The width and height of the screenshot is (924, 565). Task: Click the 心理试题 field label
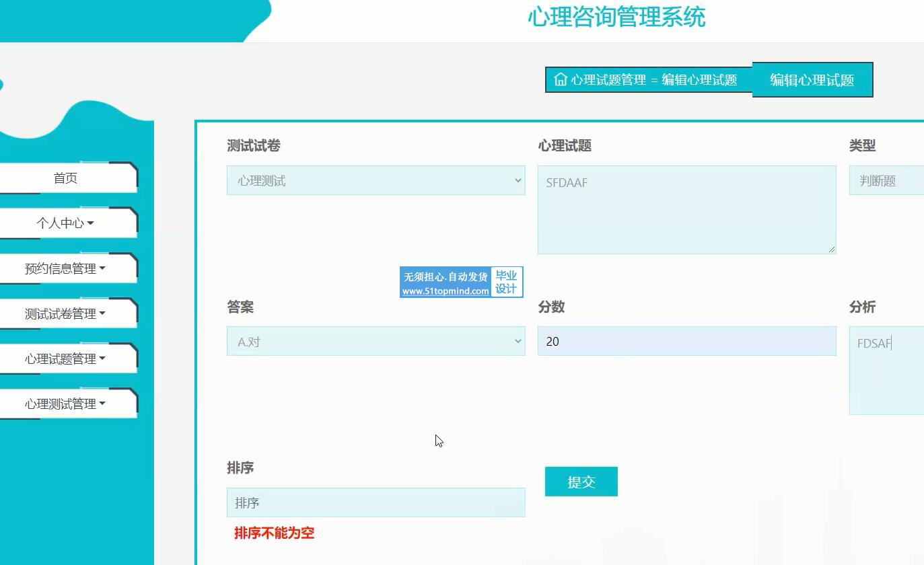(565, 146)
